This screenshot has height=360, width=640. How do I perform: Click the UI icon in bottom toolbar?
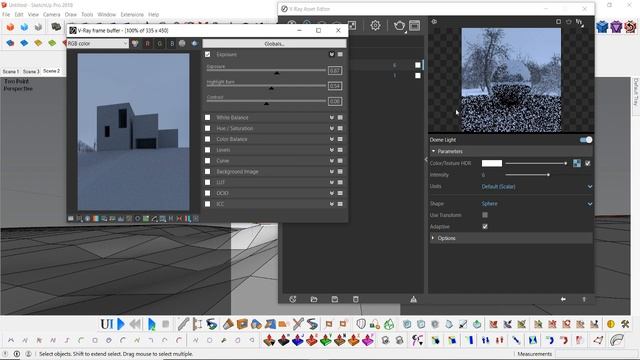coord(107,324)
